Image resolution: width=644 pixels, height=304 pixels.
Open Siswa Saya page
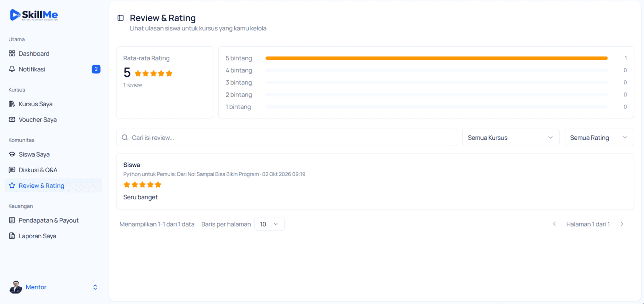pos(53,154)
